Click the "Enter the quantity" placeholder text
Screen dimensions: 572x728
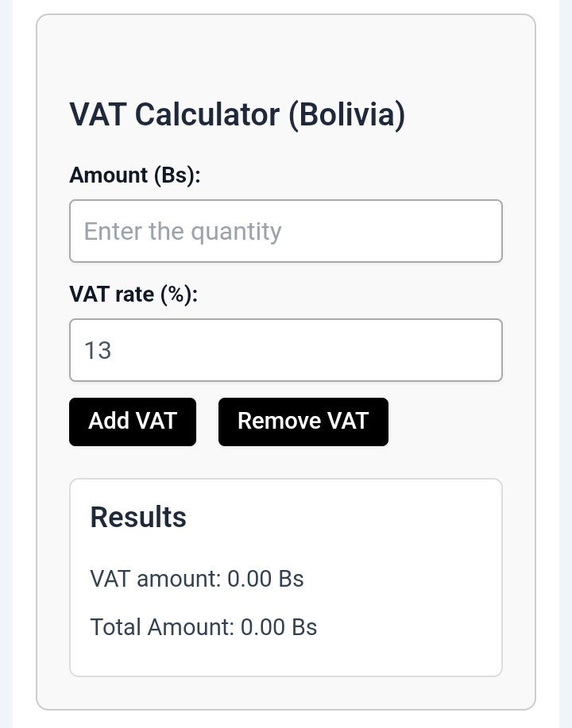tap(183, 232)
